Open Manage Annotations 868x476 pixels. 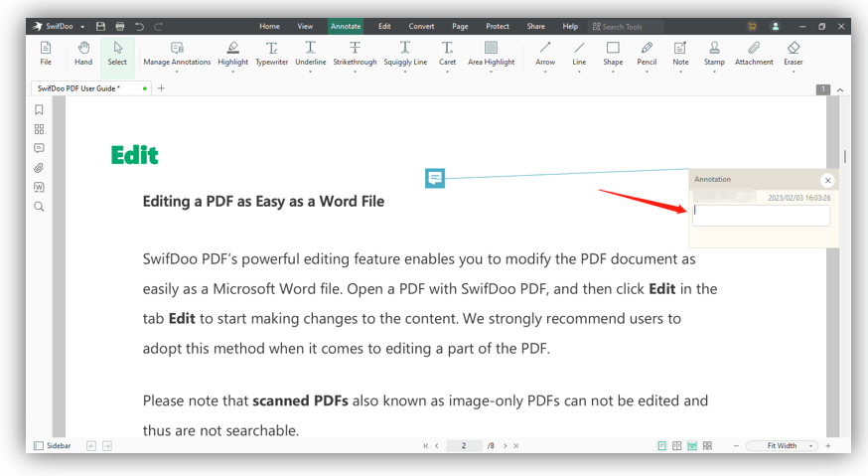coord(177,54)
